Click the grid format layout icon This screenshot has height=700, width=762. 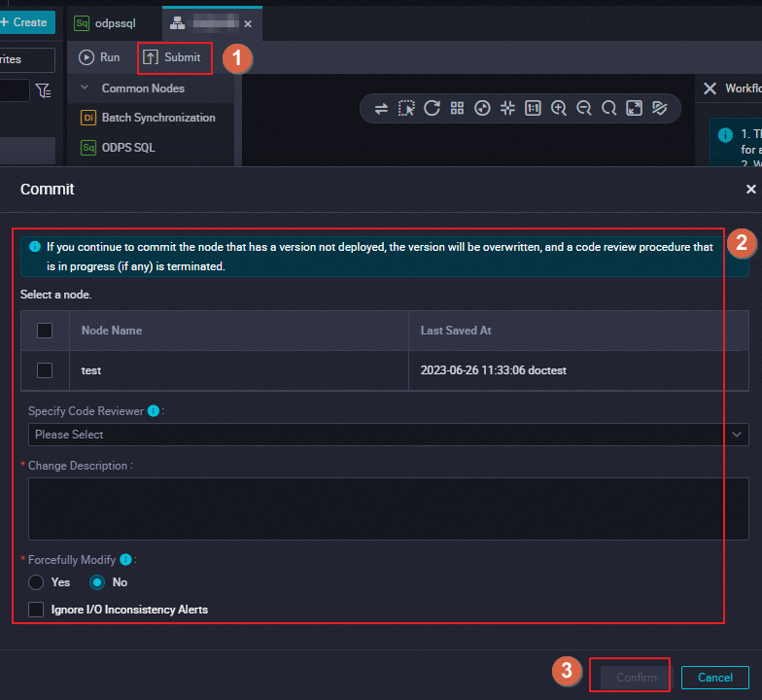coord(457,108)
